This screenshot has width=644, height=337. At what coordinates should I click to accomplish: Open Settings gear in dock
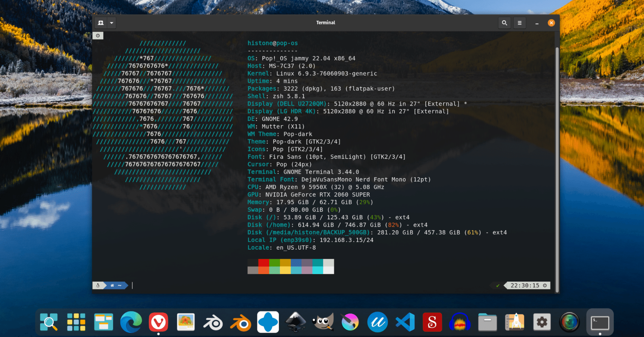click(x=542, y=322)
